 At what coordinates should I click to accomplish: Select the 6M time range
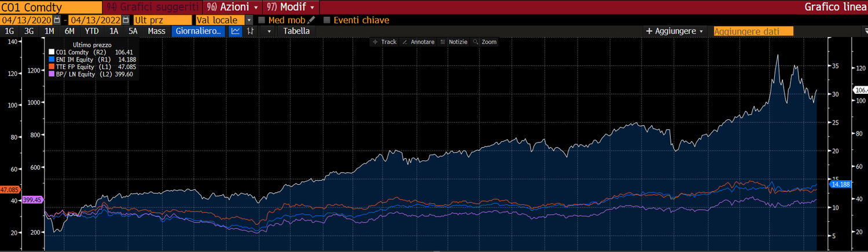[69, 31]
